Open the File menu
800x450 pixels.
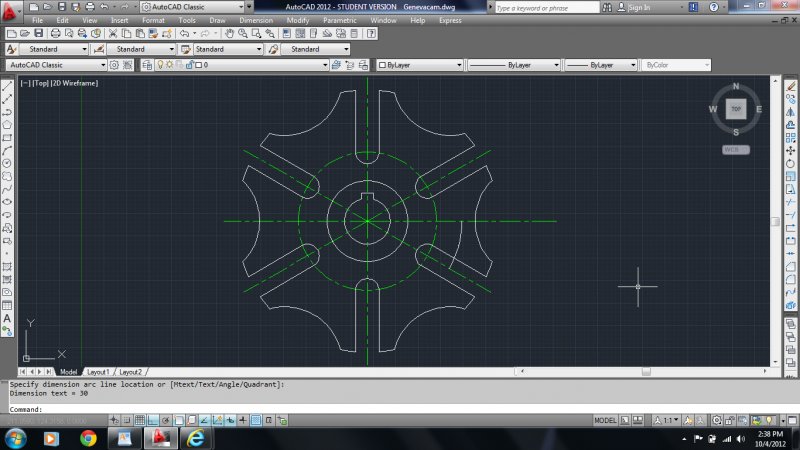(38, 20)
